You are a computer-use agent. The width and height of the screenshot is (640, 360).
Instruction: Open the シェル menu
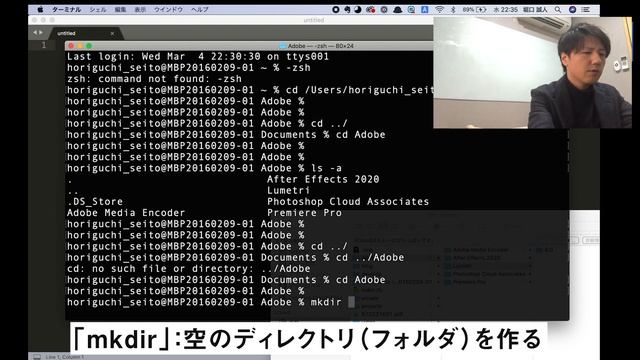point(98,9)
